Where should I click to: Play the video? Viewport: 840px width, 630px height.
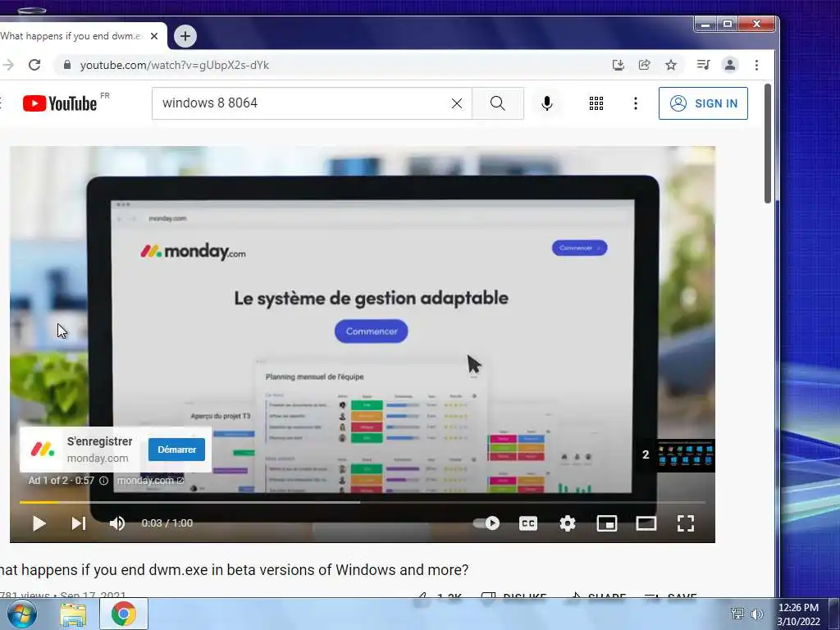pos(39,523)
